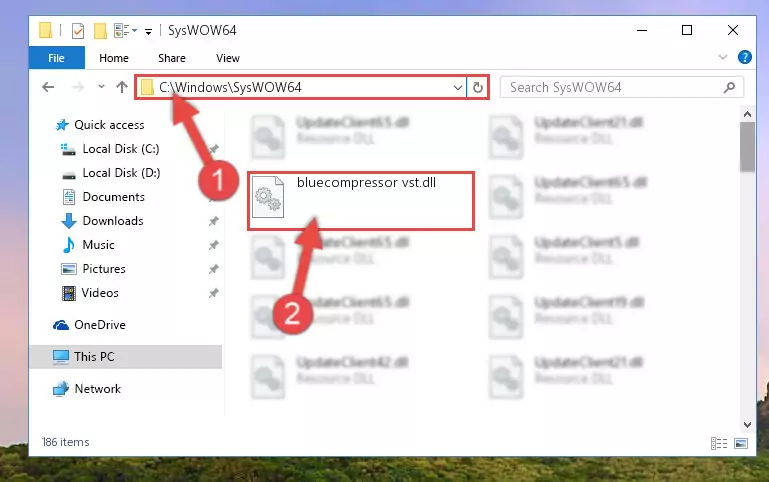769x482 pixels.
Task: Refresh the SysWOW64 folder
Action: pos(478,88)
